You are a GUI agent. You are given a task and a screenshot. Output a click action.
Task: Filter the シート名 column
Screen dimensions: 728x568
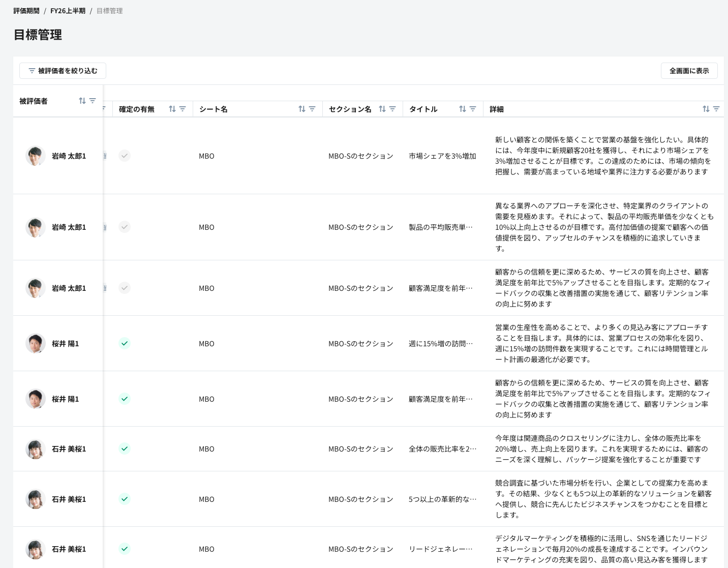[312, 109]
